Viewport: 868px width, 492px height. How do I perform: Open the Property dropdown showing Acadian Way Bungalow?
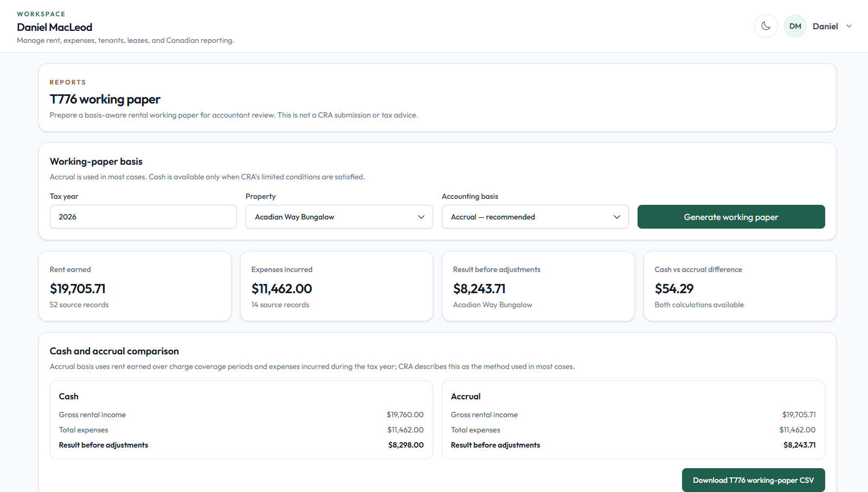tap(339, 217)
